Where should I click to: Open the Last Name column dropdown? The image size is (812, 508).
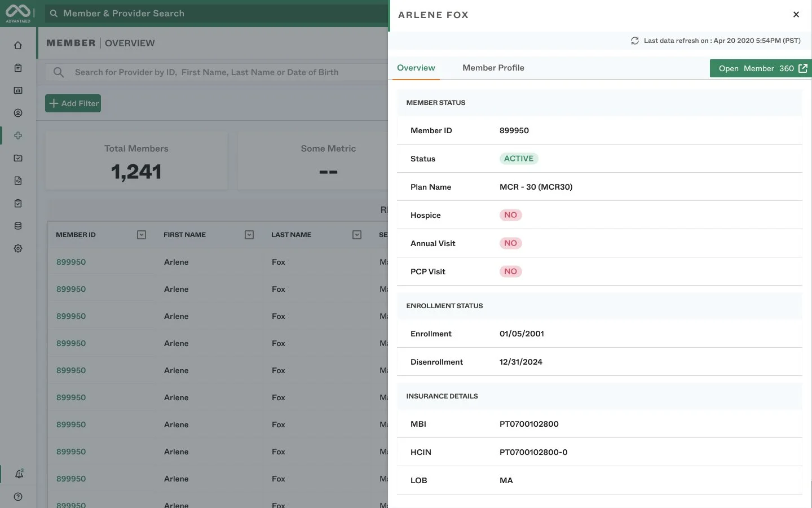[357, 235]
